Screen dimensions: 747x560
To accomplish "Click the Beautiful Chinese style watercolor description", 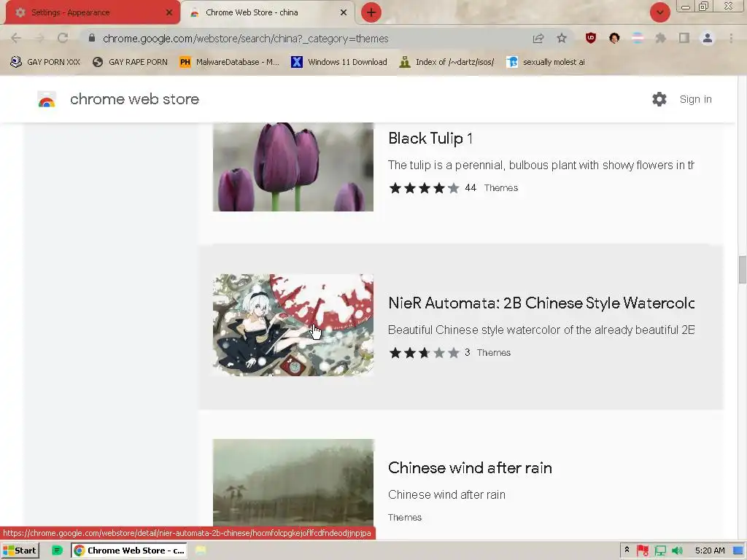I will coord(541,330).
